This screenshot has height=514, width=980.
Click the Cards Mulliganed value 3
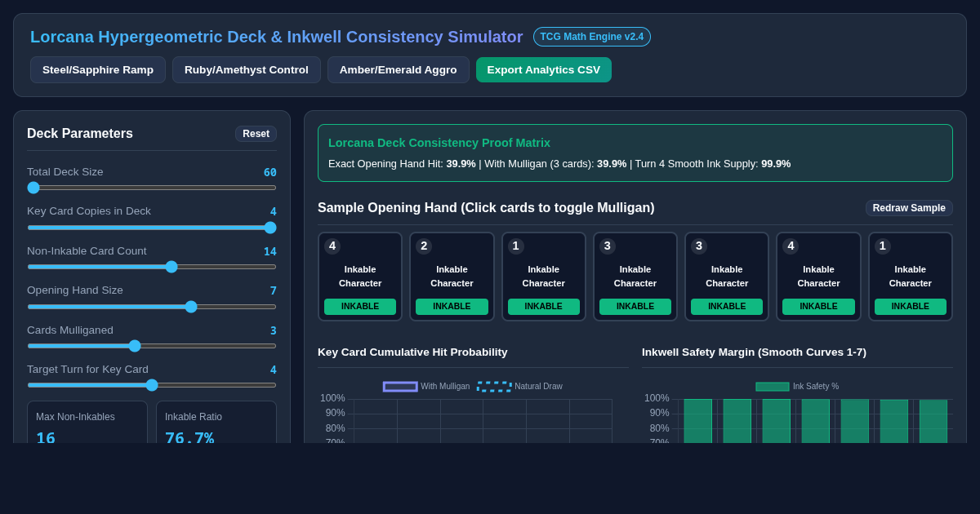pos(274,330)
